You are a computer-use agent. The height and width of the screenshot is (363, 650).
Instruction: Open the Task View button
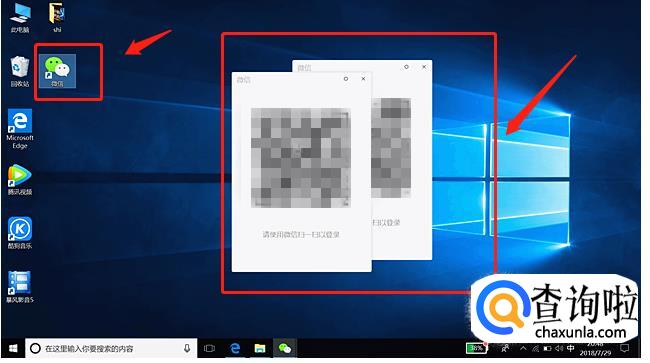pyautogui.click(x=209, y=348)
